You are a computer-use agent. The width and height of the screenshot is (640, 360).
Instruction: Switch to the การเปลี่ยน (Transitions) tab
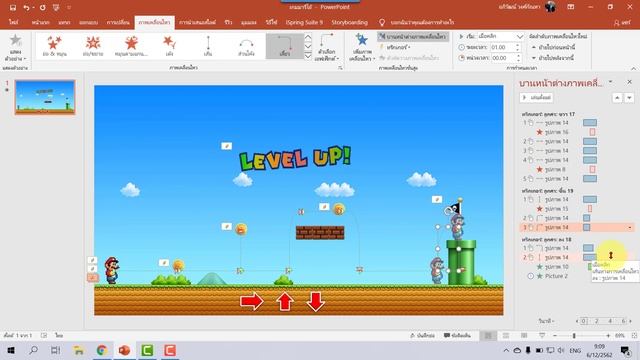[118, 22]
